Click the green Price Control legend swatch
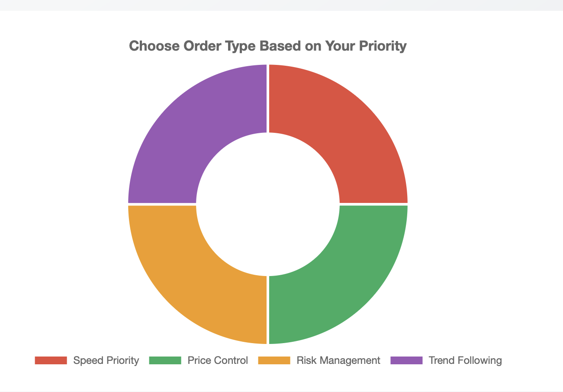Screen dimensions: 563x392 (165, 360)
